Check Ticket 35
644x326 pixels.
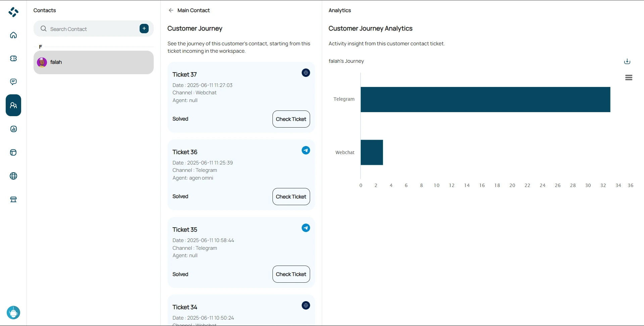(x=291, y=274)
